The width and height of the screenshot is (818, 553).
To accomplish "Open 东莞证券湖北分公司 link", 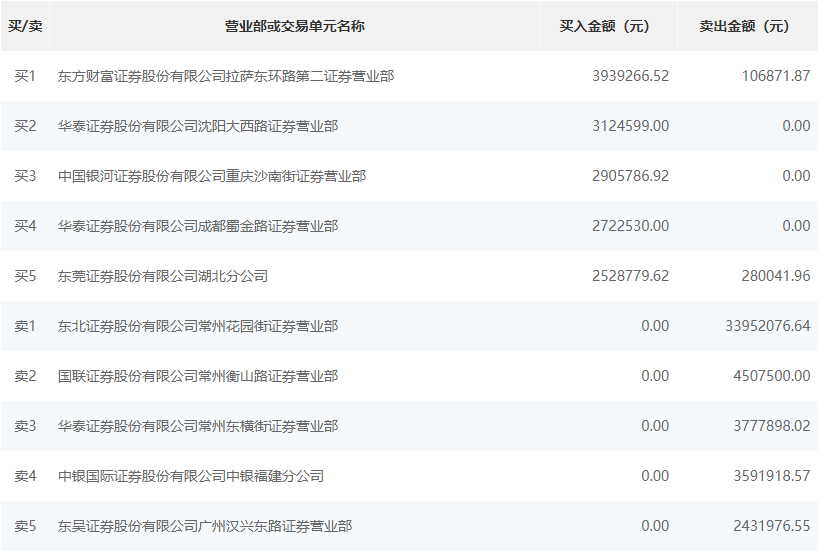I will pos(163,276).
